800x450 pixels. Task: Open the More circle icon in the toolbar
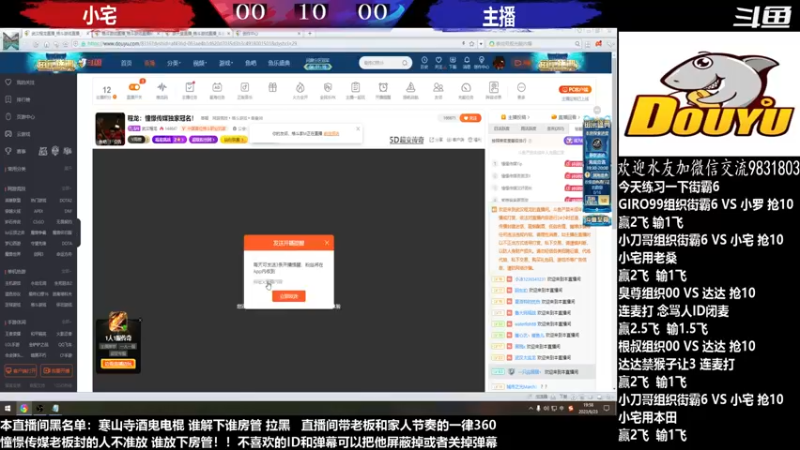(521, 87)
